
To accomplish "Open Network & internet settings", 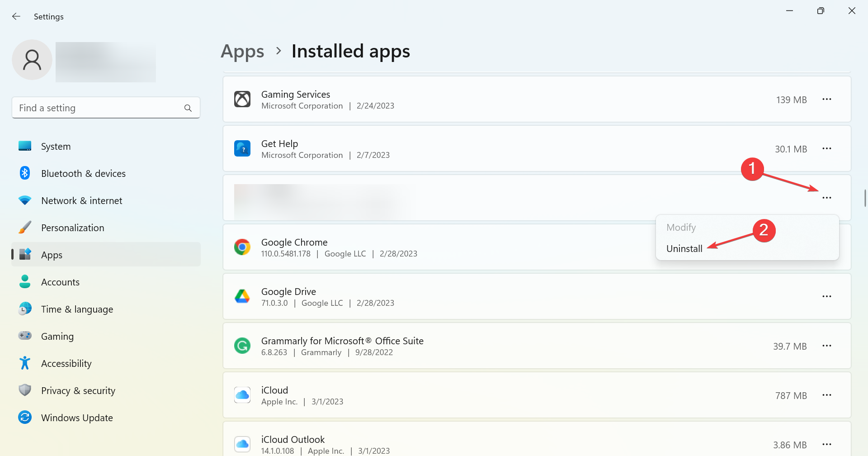I will click(x=106, y=200).
